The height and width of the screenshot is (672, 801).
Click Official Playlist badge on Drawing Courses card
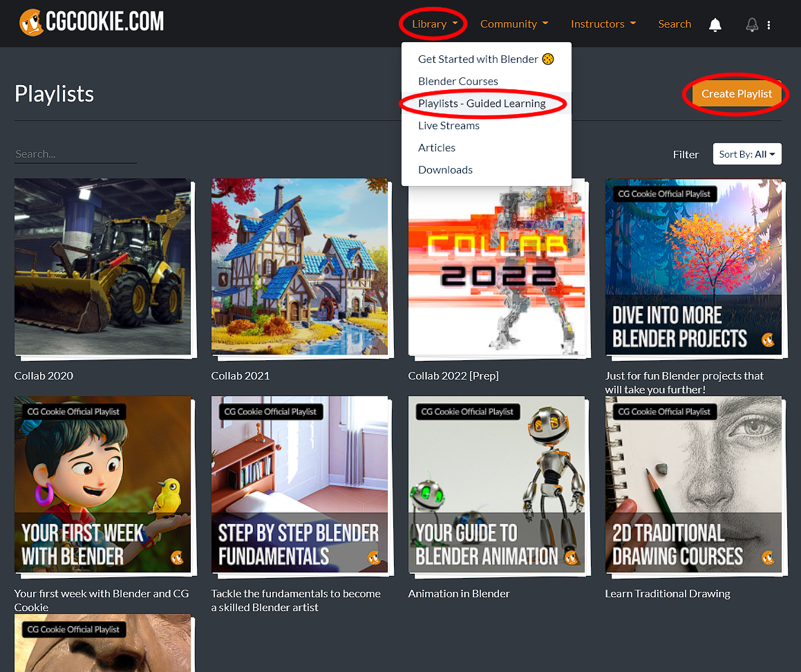(664, 411)
